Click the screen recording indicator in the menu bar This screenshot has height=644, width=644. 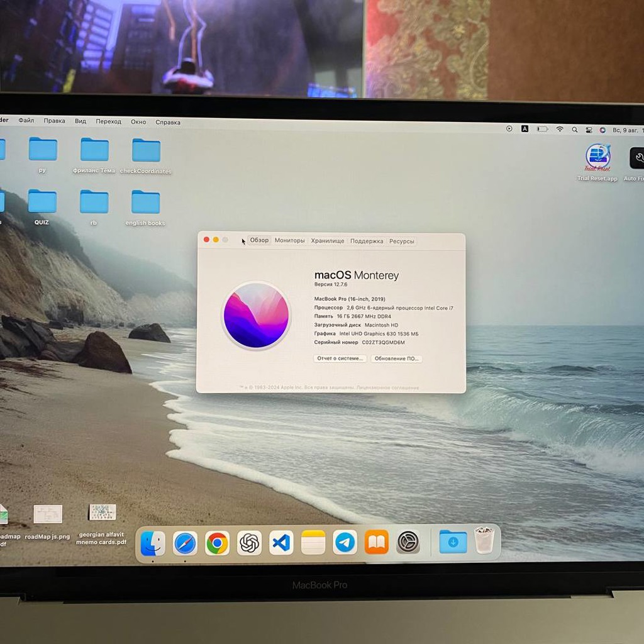tap(509, 128)
